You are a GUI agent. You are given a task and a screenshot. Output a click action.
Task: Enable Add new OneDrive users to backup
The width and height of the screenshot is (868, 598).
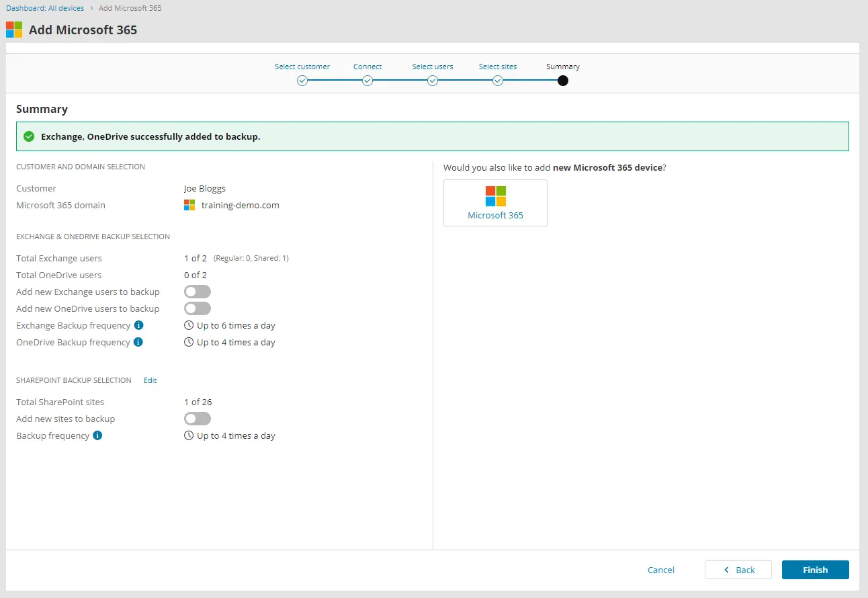pyautogui.click(x=198, y=308)
